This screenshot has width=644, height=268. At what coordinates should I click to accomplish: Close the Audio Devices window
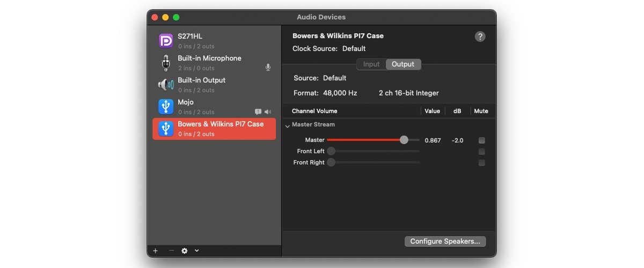point(155,17)
